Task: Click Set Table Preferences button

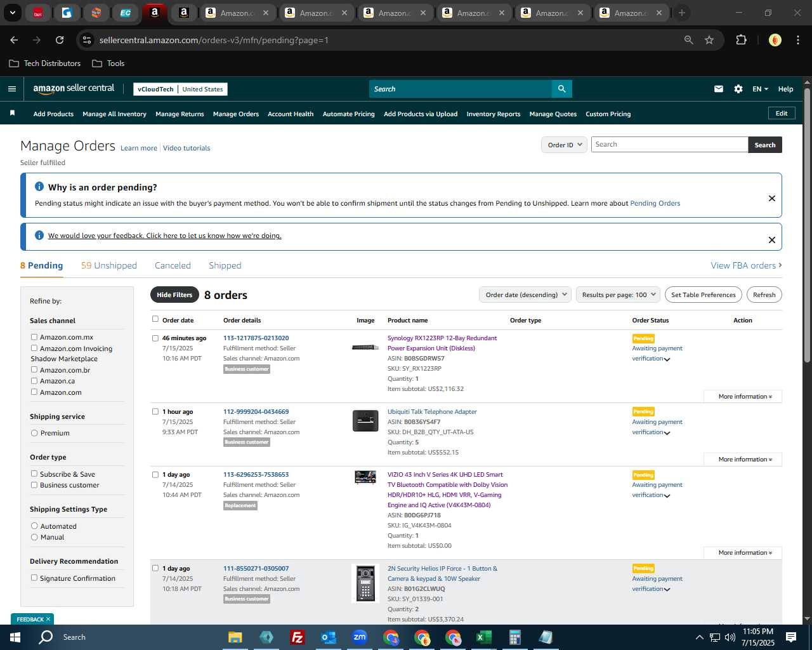Action: pyautogui.click(x=704, y=295)
